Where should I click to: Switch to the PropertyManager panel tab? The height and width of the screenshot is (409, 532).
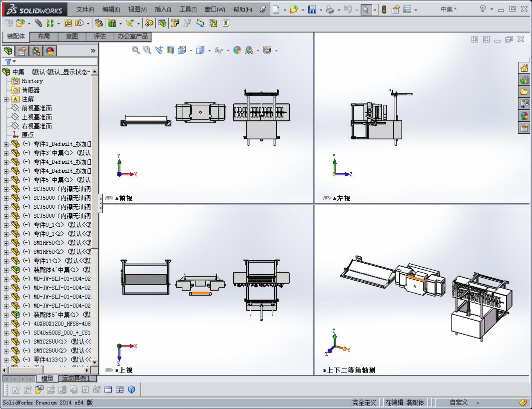click(x=22, y=51)
